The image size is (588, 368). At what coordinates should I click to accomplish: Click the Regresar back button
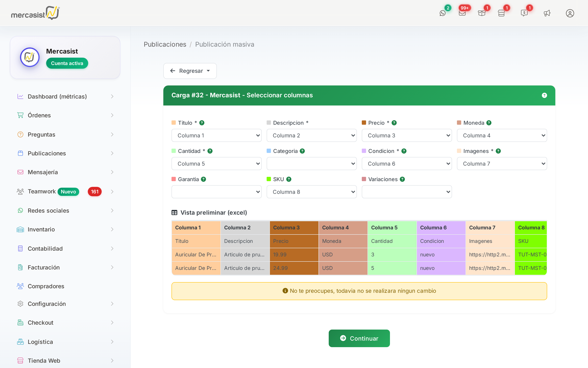click(x=190, y=71)
